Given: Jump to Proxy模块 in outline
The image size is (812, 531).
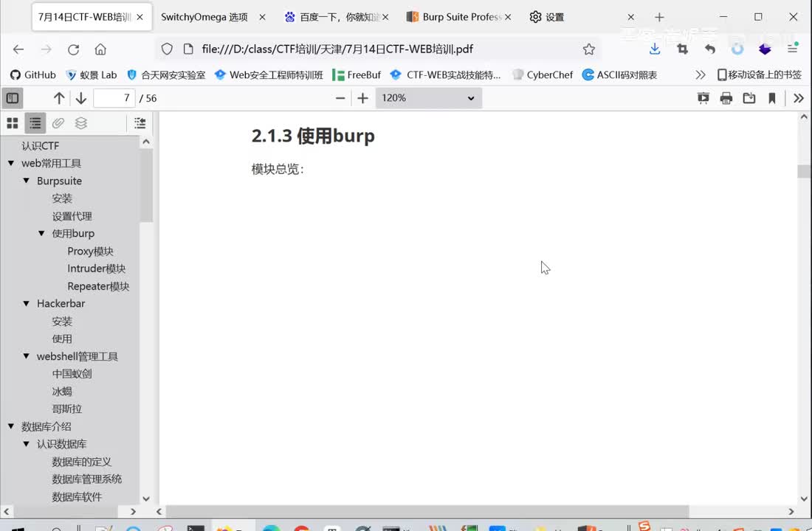Looking at the screenshot, I should click(90, 251).
